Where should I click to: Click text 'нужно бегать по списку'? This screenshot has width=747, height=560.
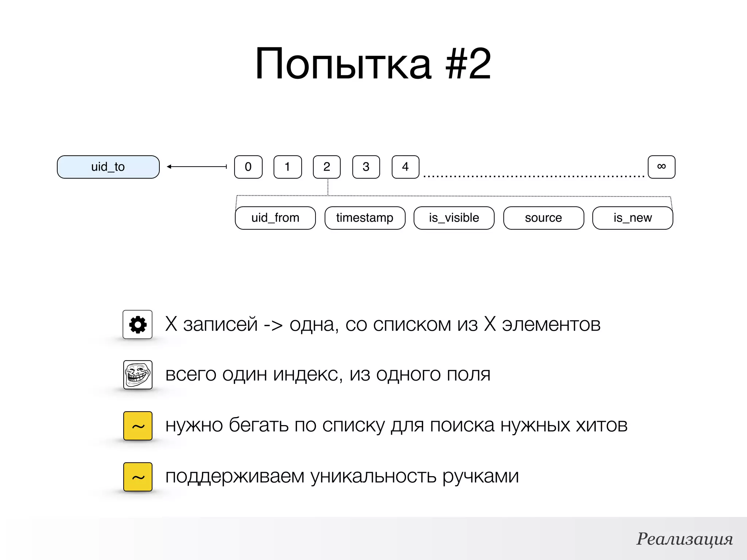pos(275,425)
